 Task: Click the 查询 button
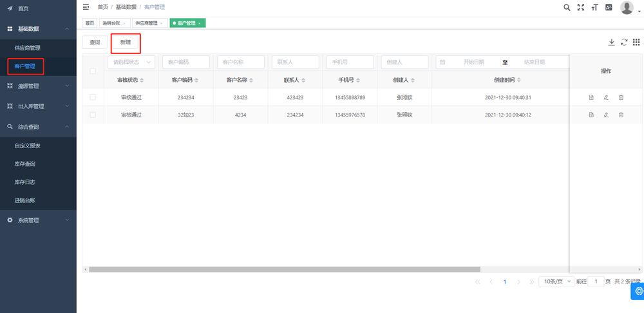tap(95, 43)
